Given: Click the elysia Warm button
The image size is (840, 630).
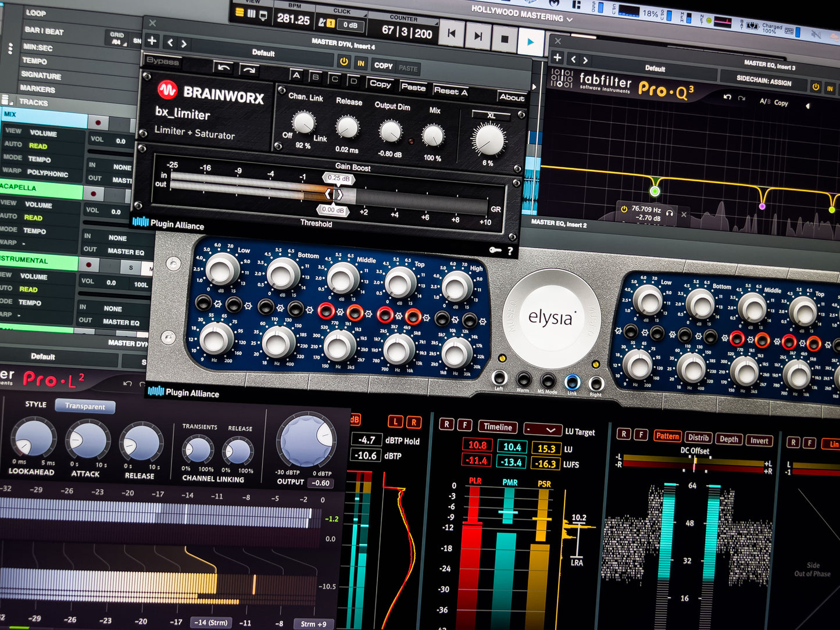Looking at the screenshot, I should (523, 379).
